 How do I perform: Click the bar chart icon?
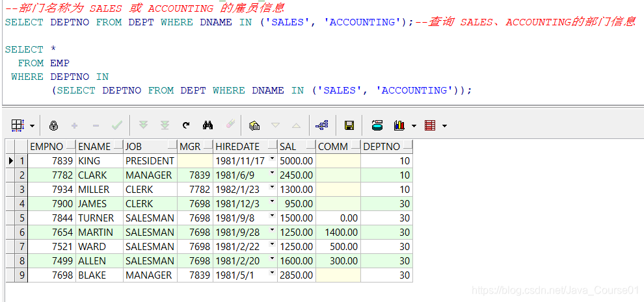pos(399,125)
